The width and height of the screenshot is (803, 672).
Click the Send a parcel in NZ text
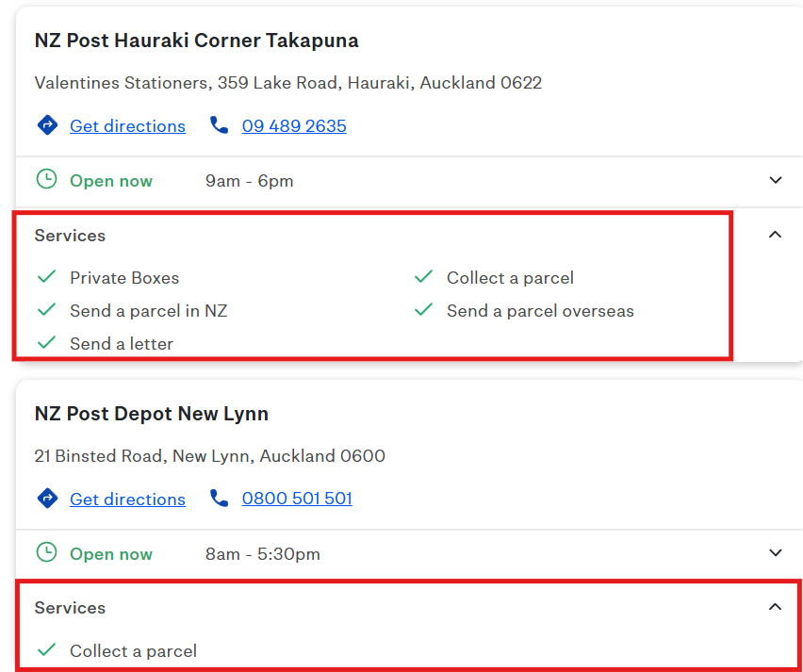pos(149,311)
